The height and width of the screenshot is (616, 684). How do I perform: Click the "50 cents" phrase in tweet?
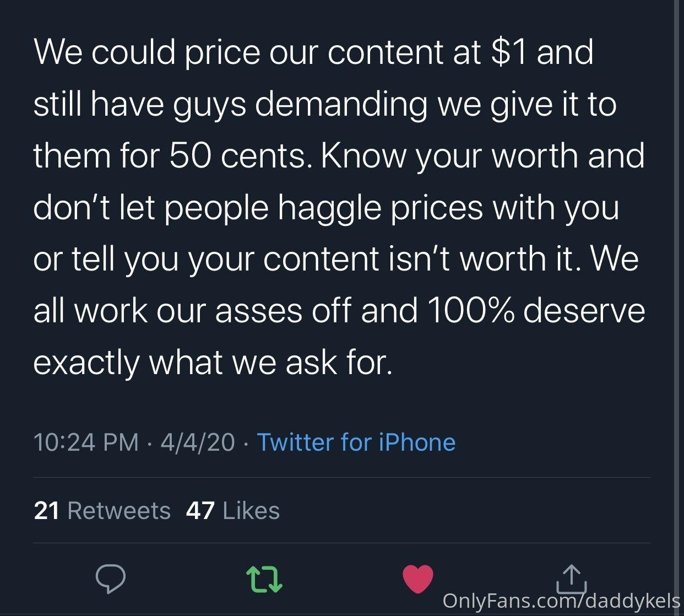tap(237, 156)
